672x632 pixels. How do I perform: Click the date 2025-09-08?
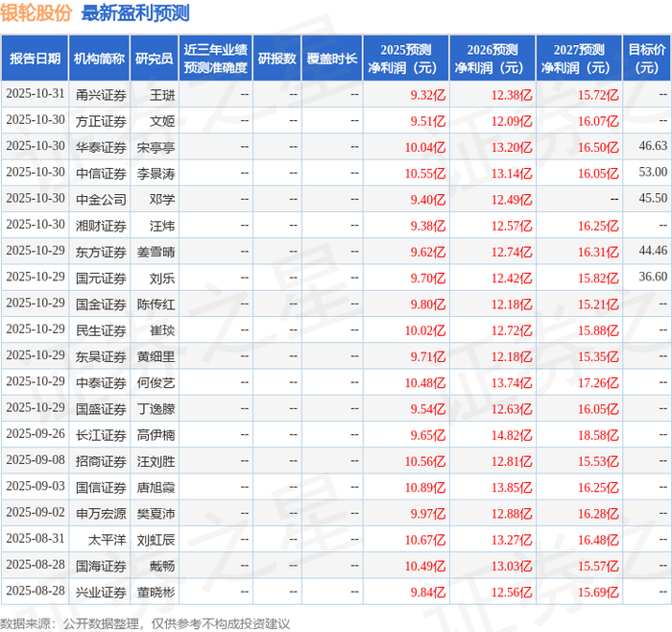tap(36, 460)
